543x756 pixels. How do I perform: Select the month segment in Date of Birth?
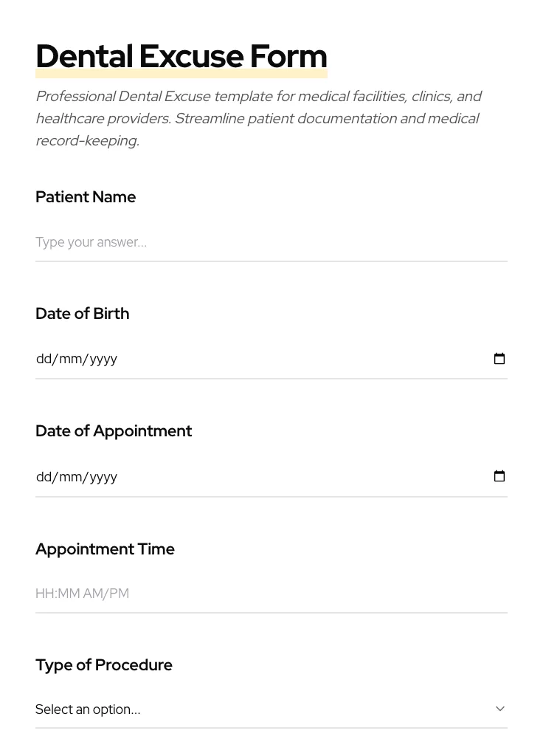(70, 359)
